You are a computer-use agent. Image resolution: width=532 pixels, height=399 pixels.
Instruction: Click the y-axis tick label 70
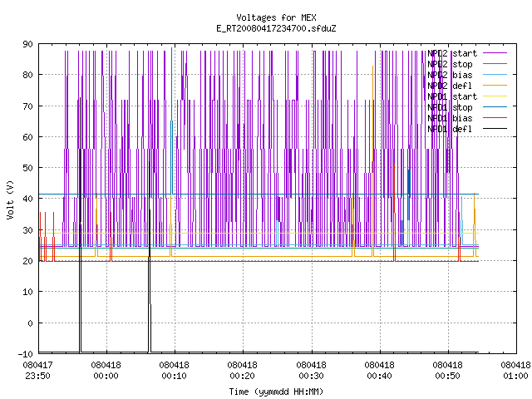(27, 106)
